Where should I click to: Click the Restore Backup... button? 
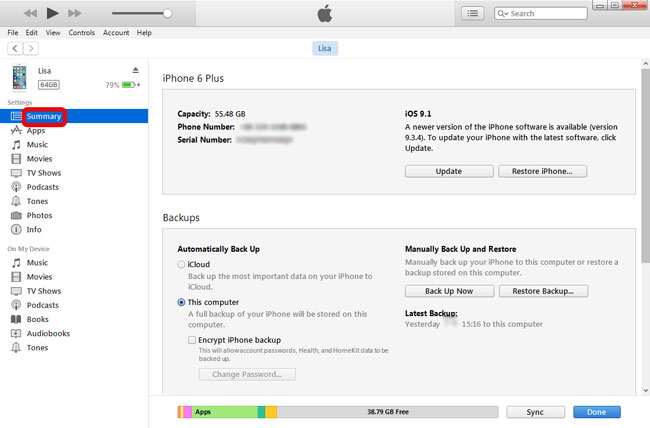pos(543,291)
